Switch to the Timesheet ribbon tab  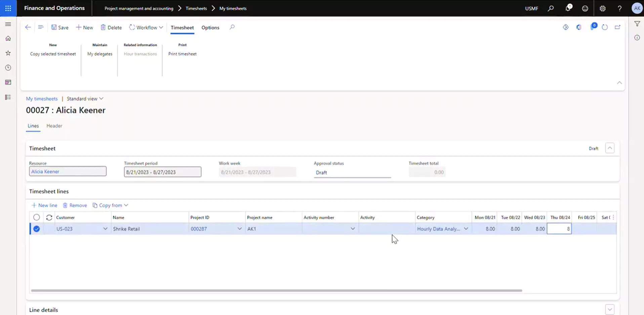coord(182,28)
